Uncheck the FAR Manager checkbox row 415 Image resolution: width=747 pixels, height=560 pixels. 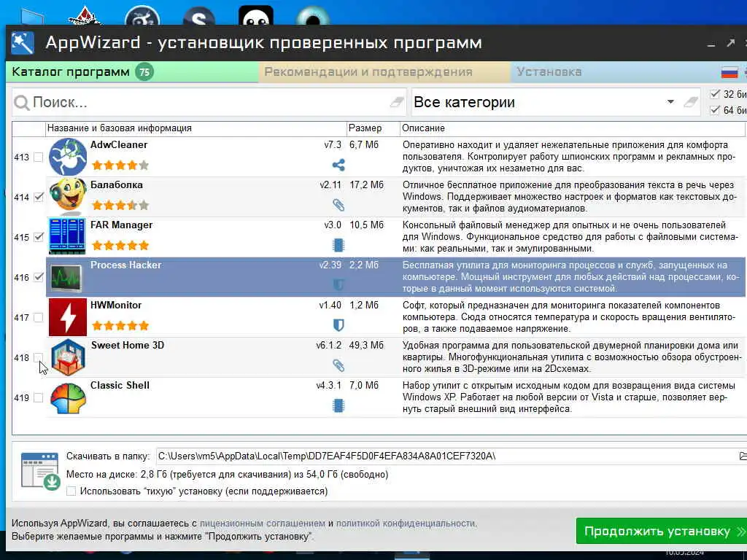[x=39, y=237]
